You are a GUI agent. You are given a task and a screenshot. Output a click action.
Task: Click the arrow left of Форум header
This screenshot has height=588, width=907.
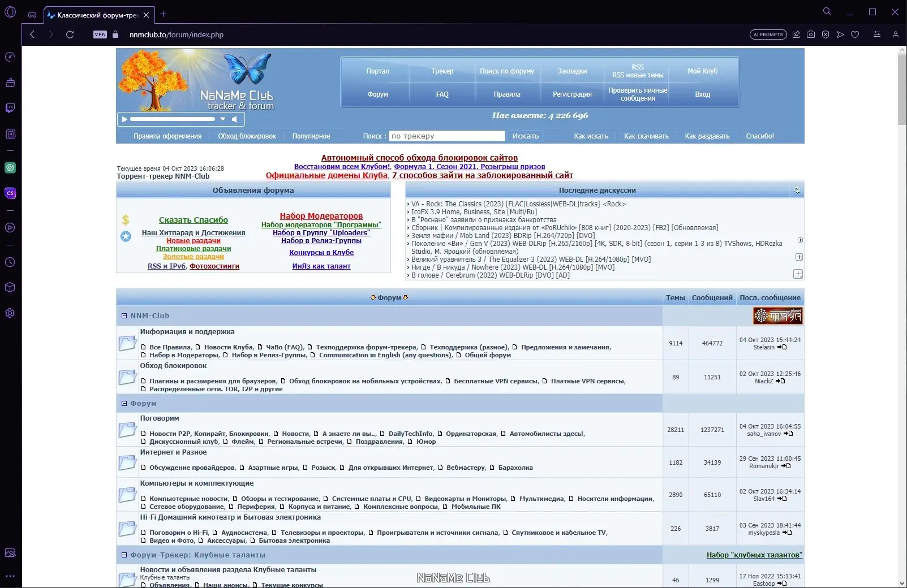click(x=373, y=297)
